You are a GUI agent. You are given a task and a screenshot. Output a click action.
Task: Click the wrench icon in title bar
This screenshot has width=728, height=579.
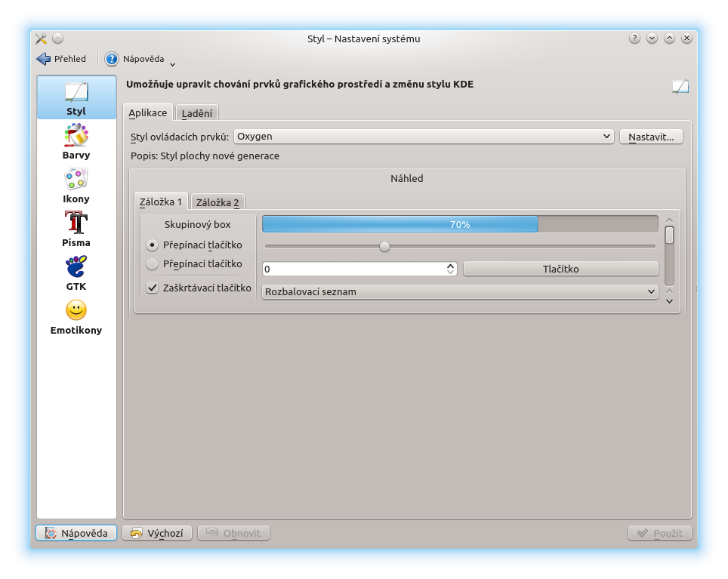tap(42, 38)
